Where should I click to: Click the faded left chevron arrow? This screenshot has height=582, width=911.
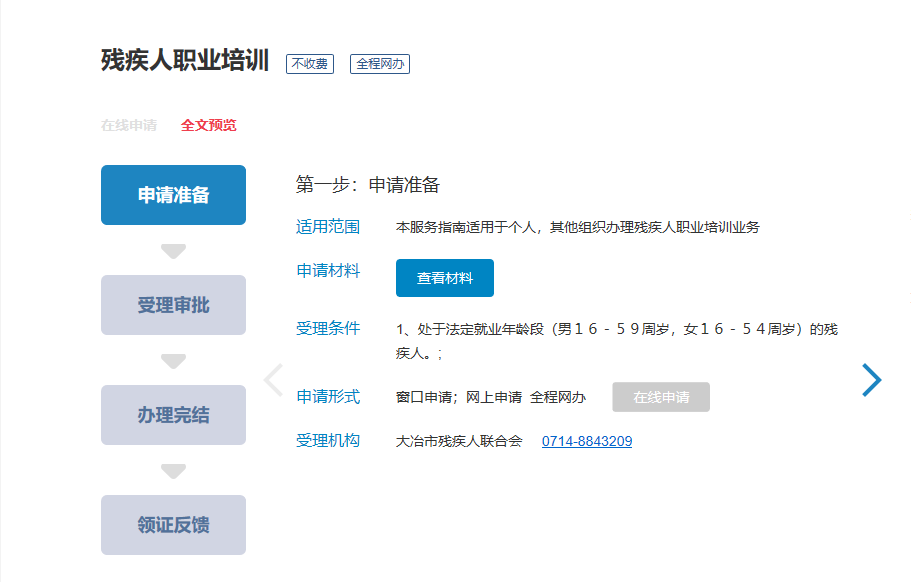[x=273, y=380]
